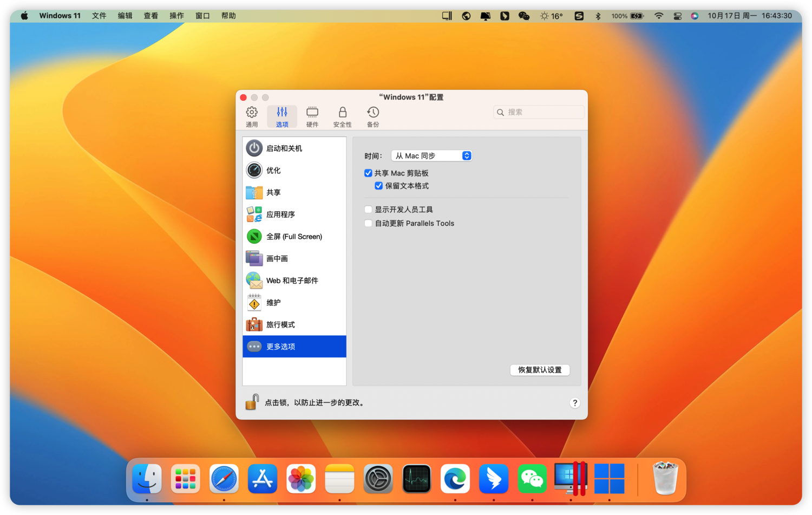Select the 维护 sidebar item
The image size is (812, 515).
tap(294, 303)
